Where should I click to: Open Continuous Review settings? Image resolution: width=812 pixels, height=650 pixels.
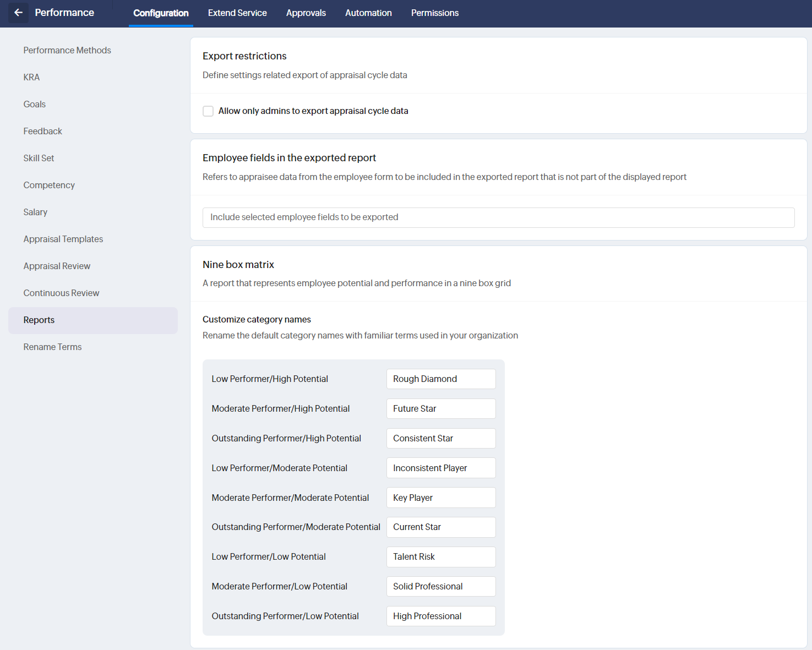(x=61, y=293)
